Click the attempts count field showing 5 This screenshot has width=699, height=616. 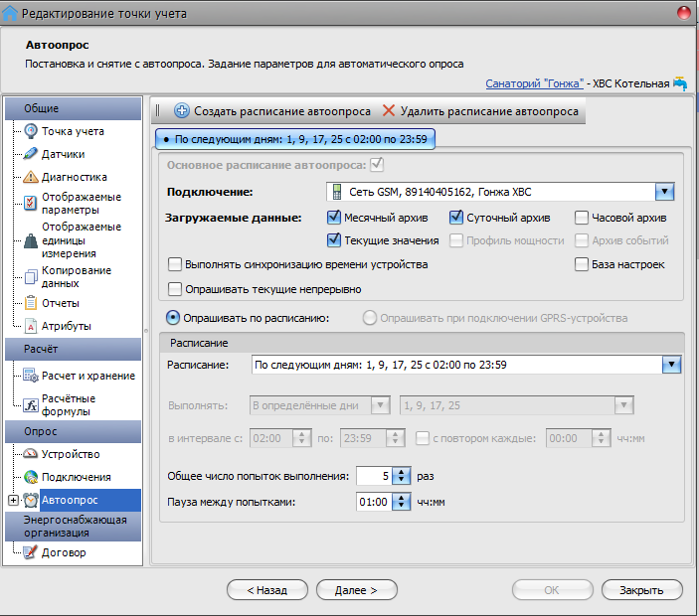(375, 476)
